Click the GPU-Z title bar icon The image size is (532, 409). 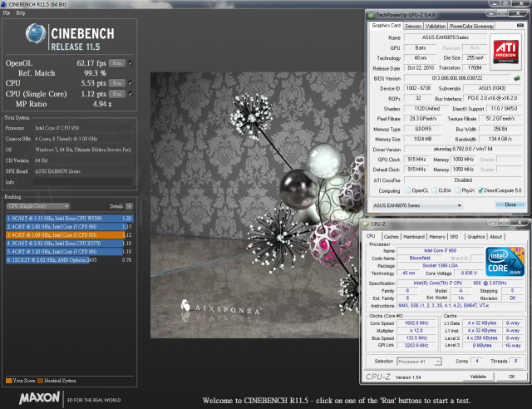tap(372, 15)
